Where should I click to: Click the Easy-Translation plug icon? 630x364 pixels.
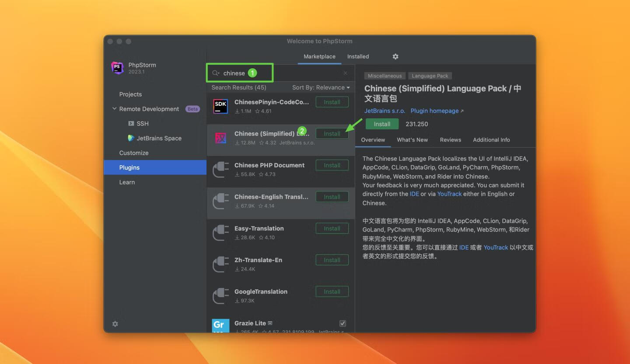tap(220, 232)
